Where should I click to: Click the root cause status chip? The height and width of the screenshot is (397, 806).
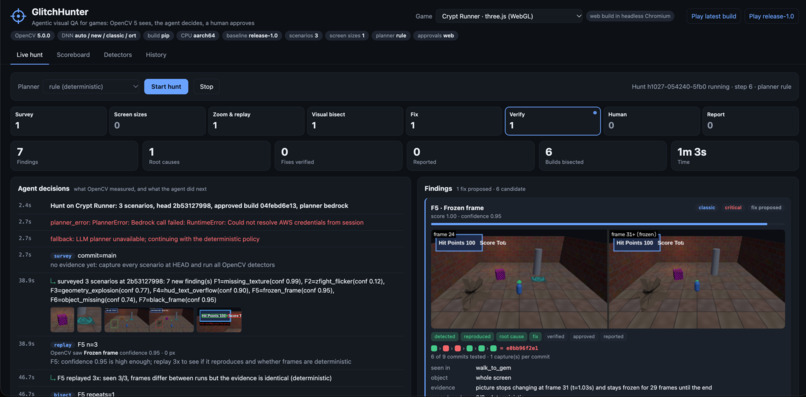pyautogui.click(x=511, y=337)
